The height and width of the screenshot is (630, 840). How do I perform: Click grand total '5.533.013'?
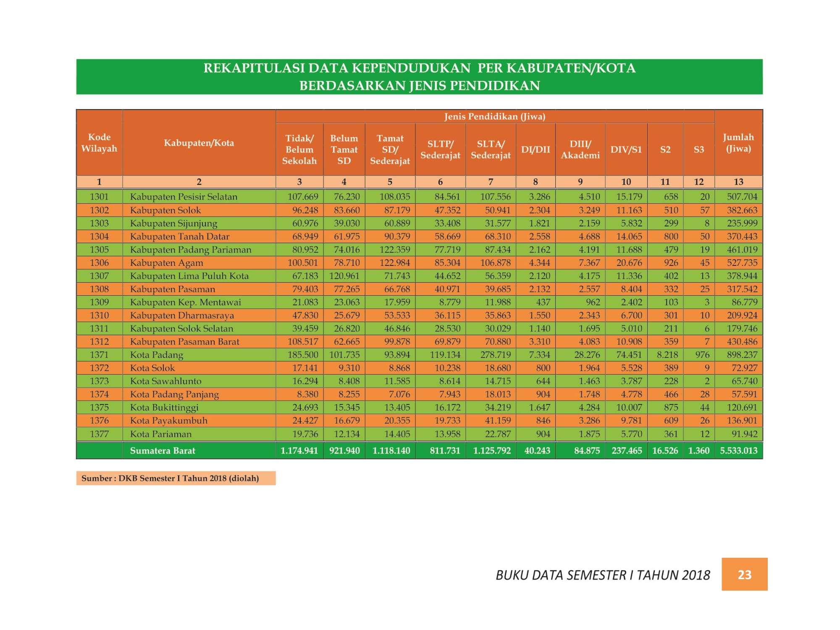[x=739, y=451]
